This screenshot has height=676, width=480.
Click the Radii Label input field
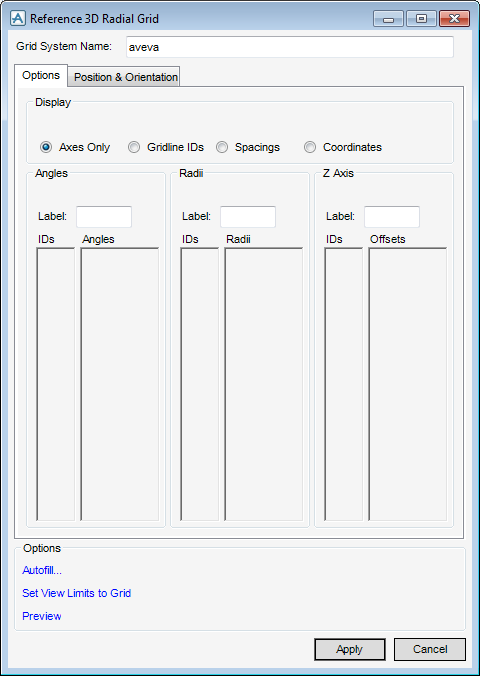pos(248,216)
